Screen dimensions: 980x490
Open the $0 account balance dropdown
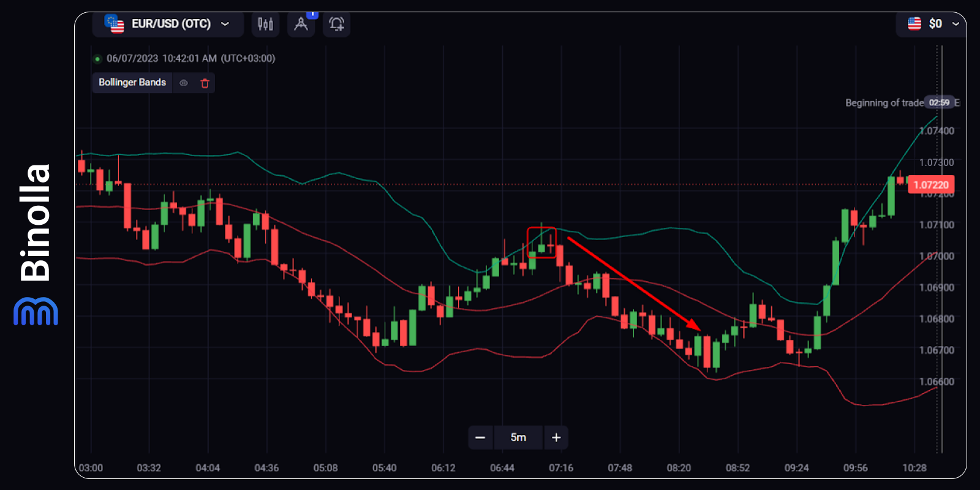pos(932,24)
